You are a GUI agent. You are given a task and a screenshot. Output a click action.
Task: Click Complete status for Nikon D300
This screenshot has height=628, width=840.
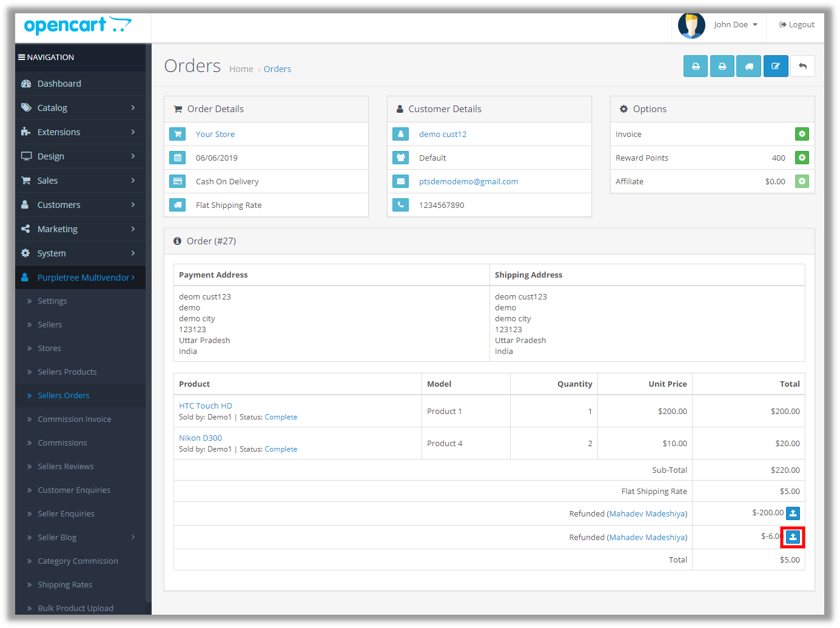coord(281,449)
